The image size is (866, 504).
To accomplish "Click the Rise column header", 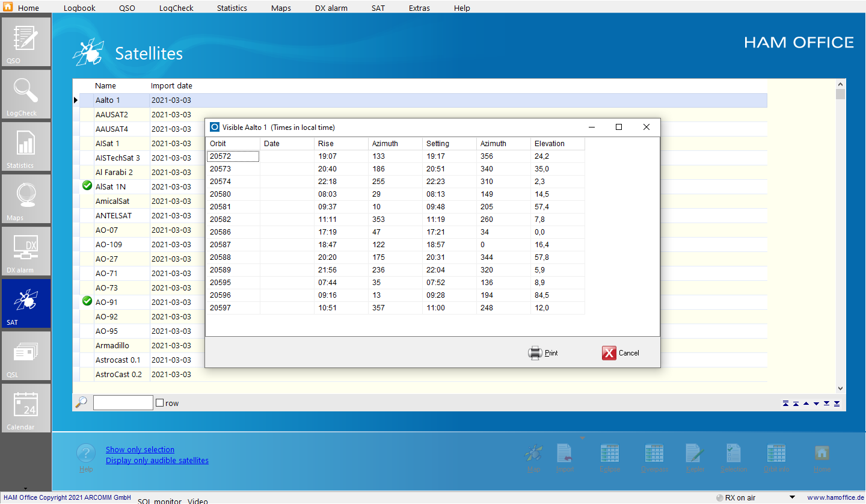I will [341, 144].
